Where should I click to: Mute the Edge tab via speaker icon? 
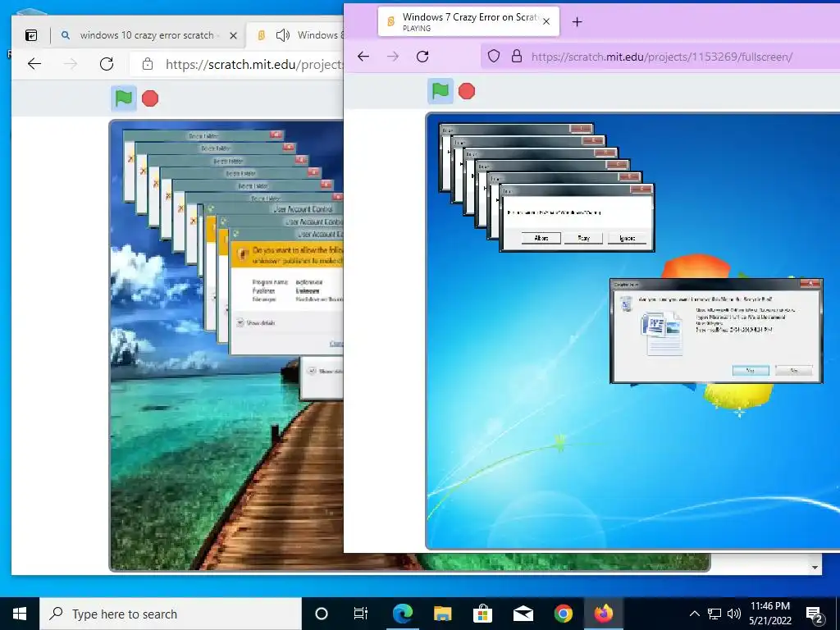point(283,35)
